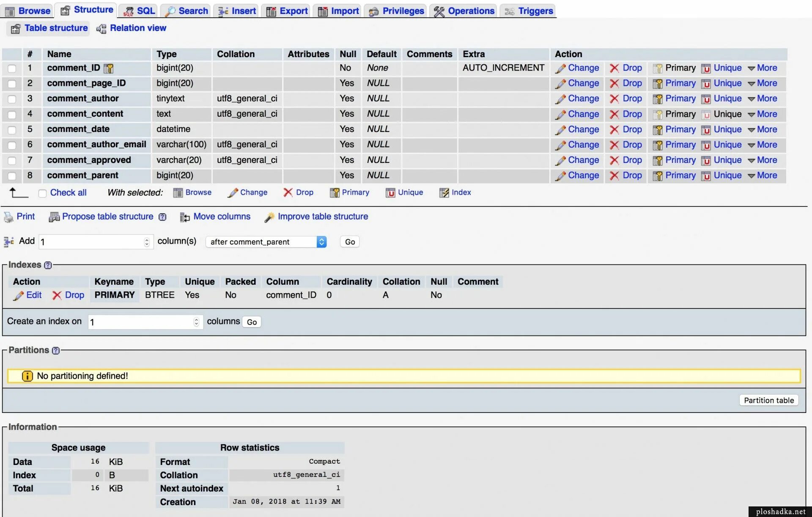Click the Indexes help question-mark icon
This screenshot has width=812, height=517.
(x=48, y=265)
